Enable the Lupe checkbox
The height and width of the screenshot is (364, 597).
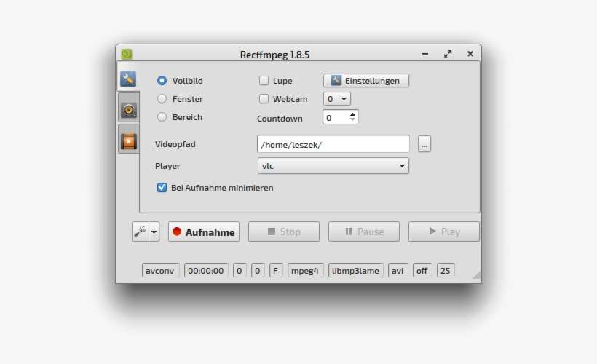click(x=264, y=80)
